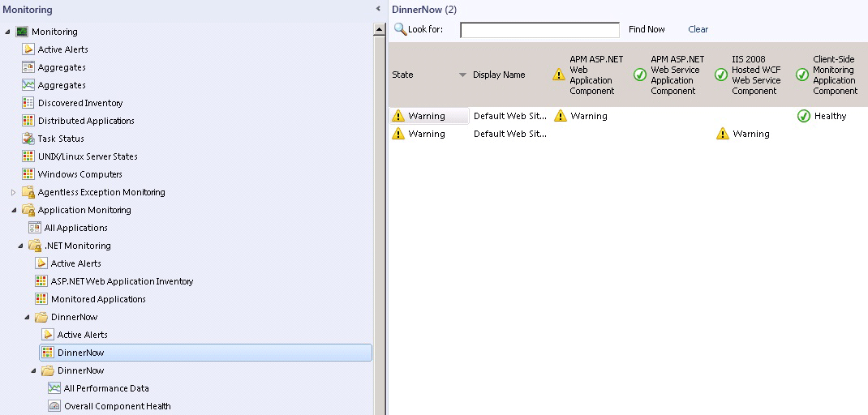Open Monitored Applications view
The image size is (868, 415).
pyautogui.click(x=98, y=299)
